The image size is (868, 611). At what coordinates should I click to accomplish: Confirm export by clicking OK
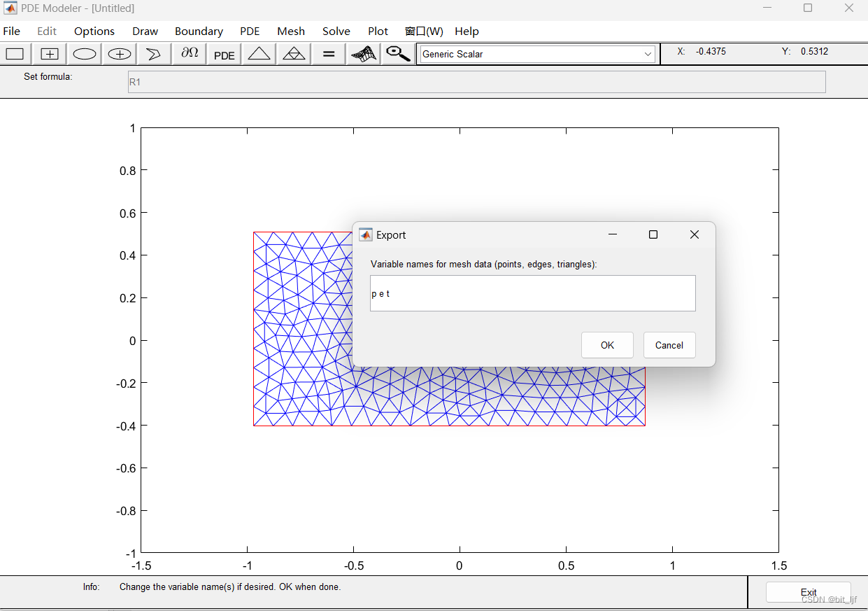606,344
